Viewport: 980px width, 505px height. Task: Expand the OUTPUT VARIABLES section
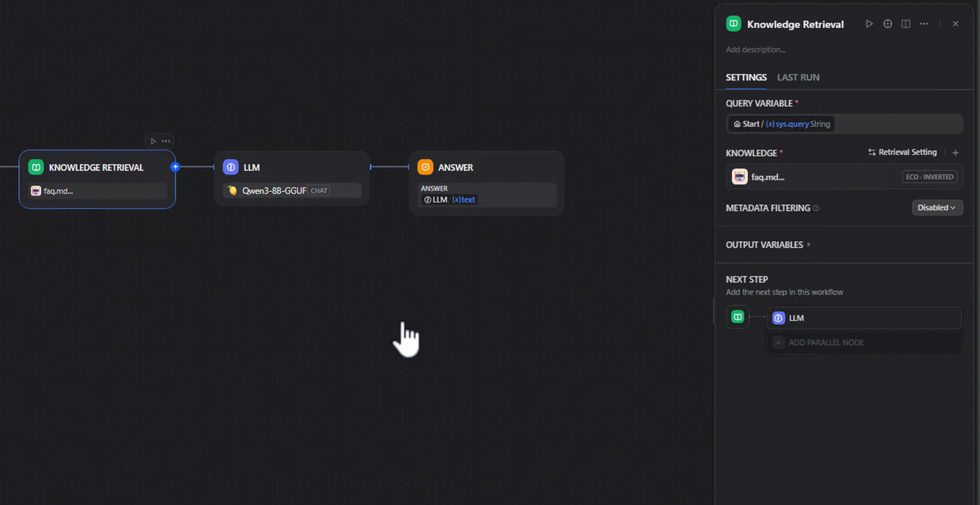(768, 245)
